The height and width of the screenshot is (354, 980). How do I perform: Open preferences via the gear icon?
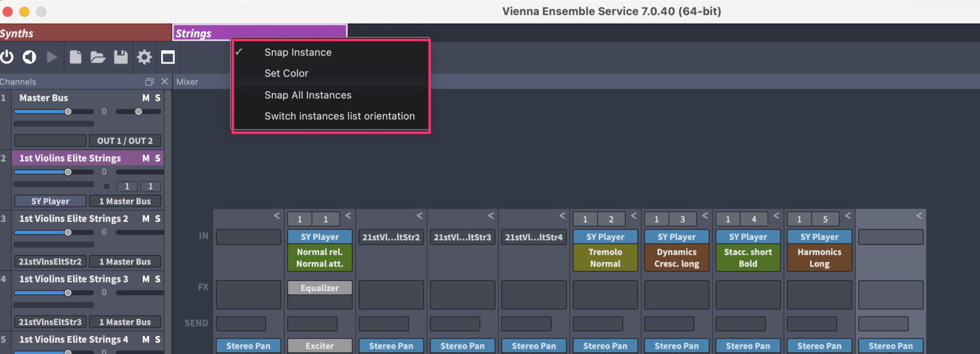pyautogui.click(x=144, y=57)
